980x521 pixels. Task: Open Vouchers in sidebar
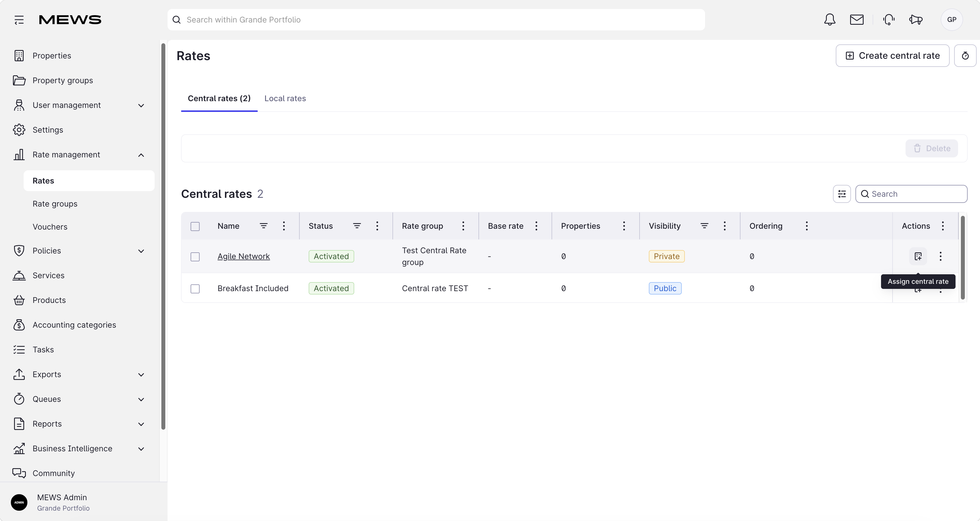point(50,227)
